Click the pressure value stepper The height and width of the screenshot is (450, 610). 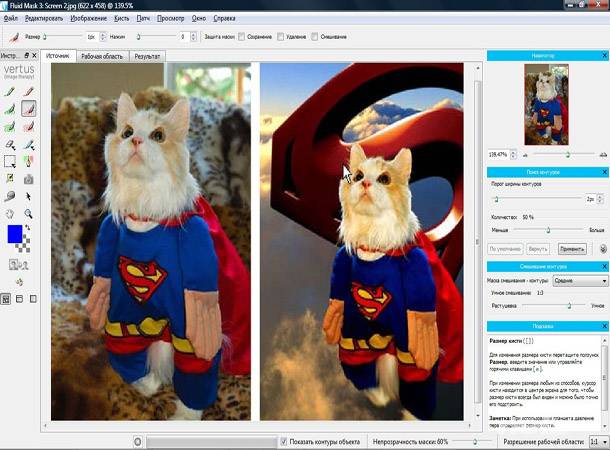coord(193,37)
